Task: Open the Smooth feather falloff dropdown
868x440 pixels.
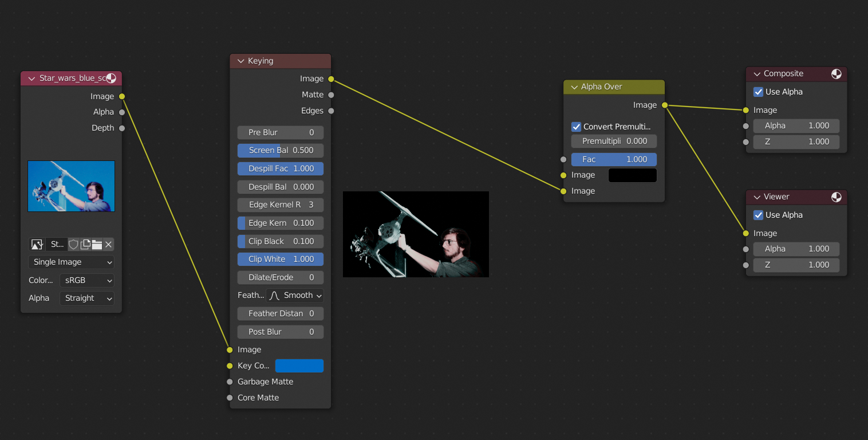Action: [295, 296]
